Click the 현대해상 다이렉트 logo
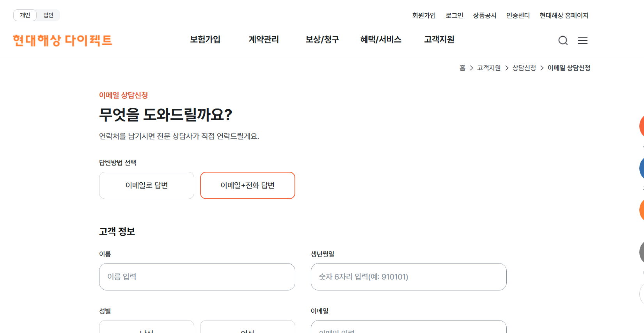This screenshot has height=333, width=644. (x=62, y=40)
